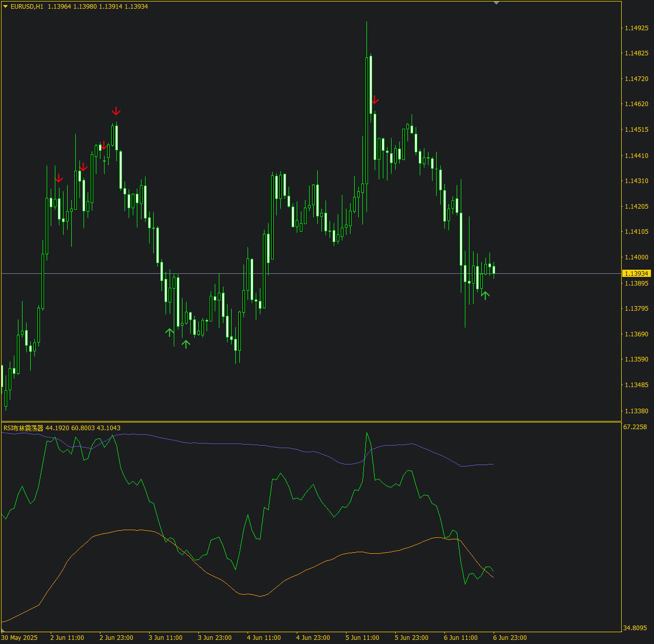Click the chart shift triangle marker at top
The height and width of the screenshot is (644, 654).
click(496, 3)
